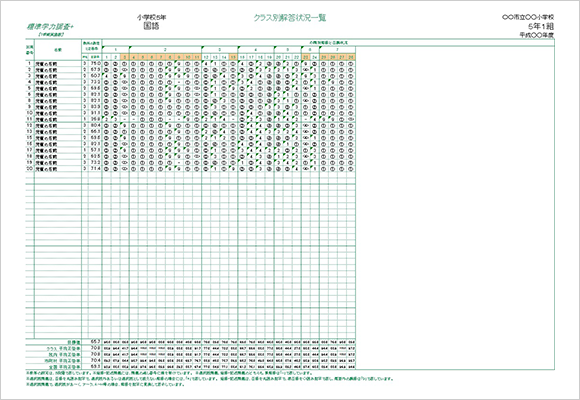Select student number 11 name cell

(58, 120)
